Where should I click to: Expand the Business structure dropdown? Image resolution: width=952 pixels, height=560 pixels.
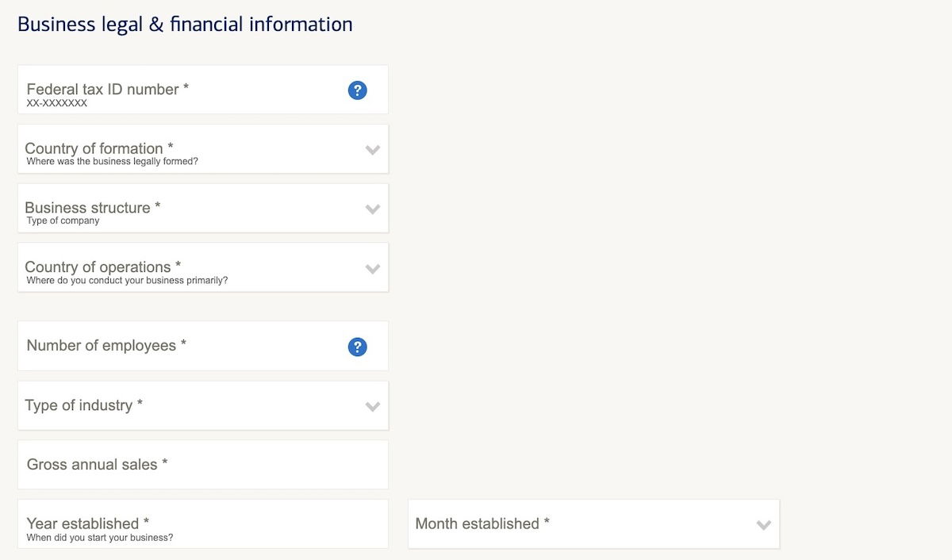tap(203, 209)
